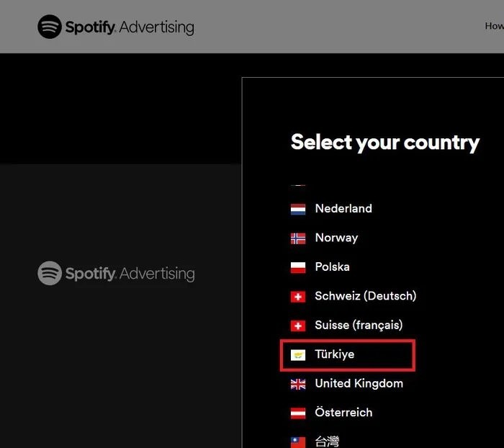The height and width of the screenshot is (448, 504).
Task: Pick the Suisse (français) option
Action: pyautogui.click(x=359, y=326)
